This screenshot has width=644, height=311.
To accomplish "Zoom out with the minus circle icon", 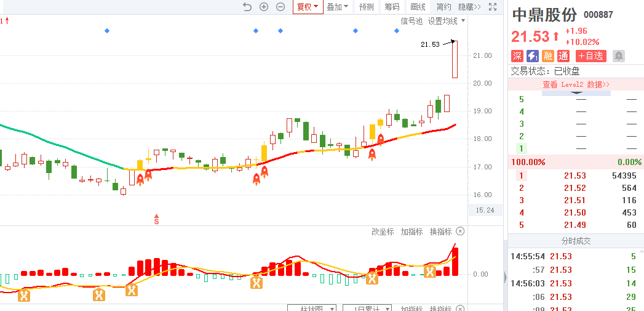I will pyautogui.click(x=280, y=7).
